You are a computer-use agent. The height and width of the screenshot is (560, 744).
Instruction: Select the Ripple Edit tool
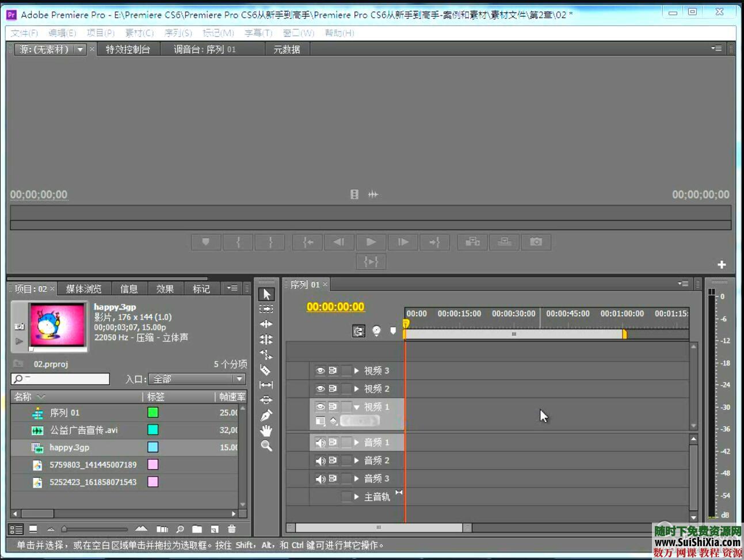pos(266,324)
